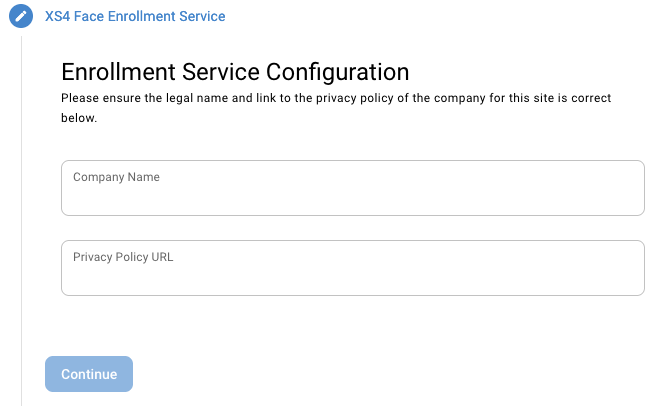Screen dimensions: 670x406
Task: Click the pencil edit step icon
Action: click(x=21, y=16)
